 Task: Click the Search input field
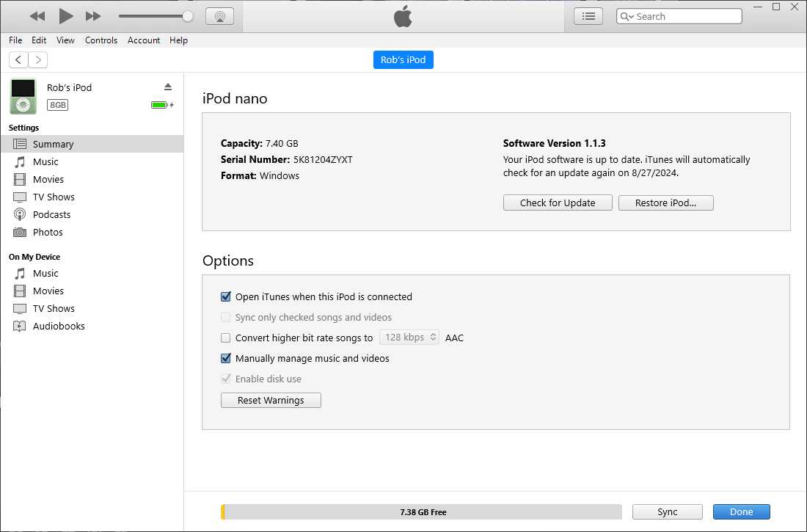pyautogui.click(x=679, y=16)
